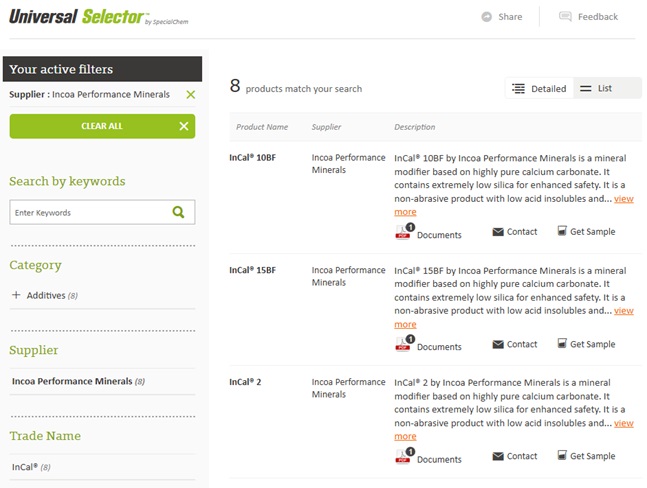Open the InCal 15BF product name

[x=253, y=270]
